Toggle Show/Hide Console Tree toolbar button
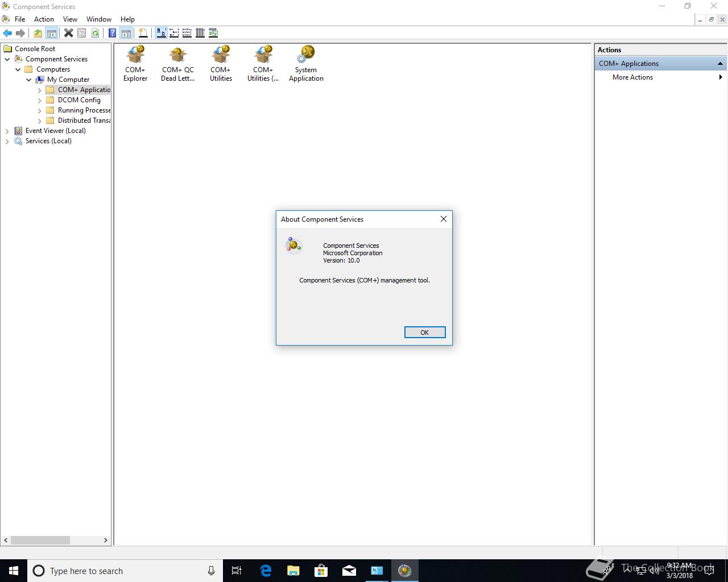Image resolution: width=728 pixels, height=582 pixels. [51, 33]
